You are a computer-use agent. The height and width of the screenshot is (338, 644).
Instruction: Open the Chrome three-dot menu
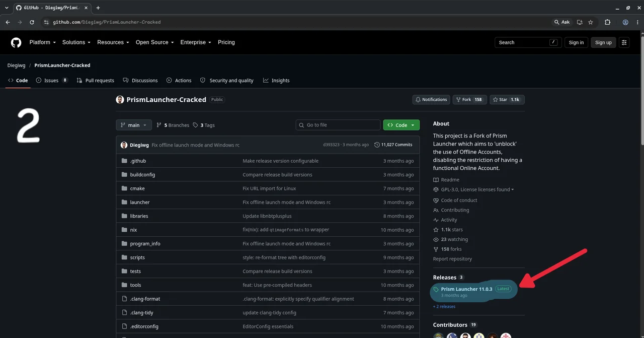[637, 22]
